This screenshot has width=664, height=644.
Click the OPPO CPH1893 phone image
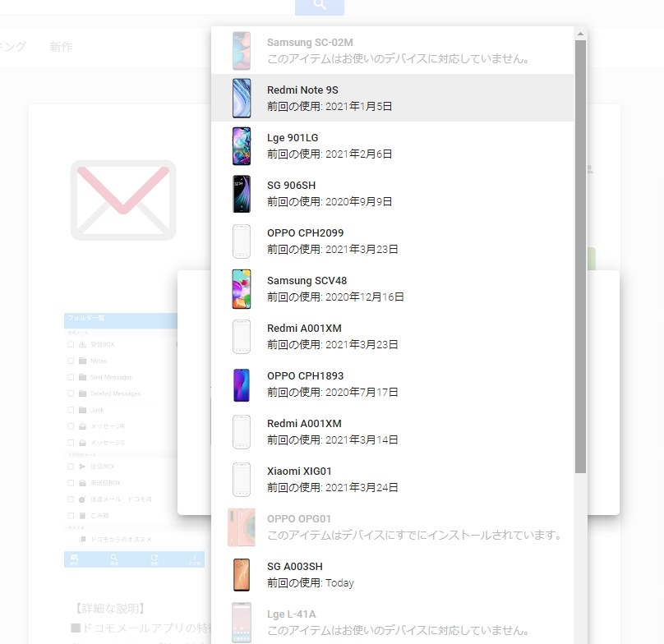(x=242, y=385)
